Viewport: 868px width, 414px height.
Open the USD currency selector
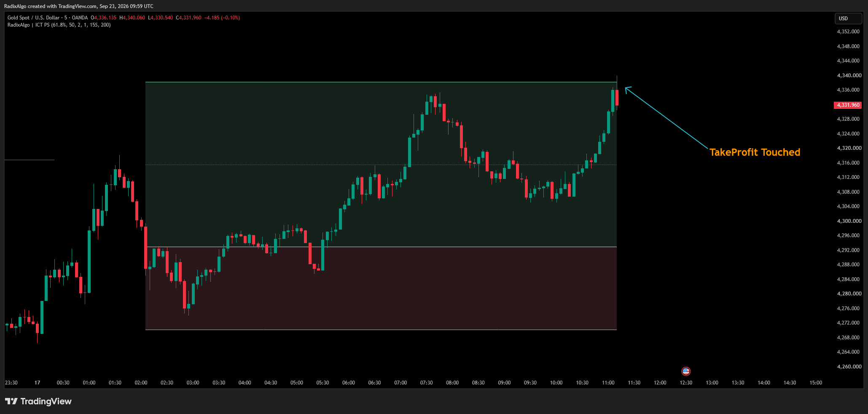pyautogui.click(x=849, y=19)
